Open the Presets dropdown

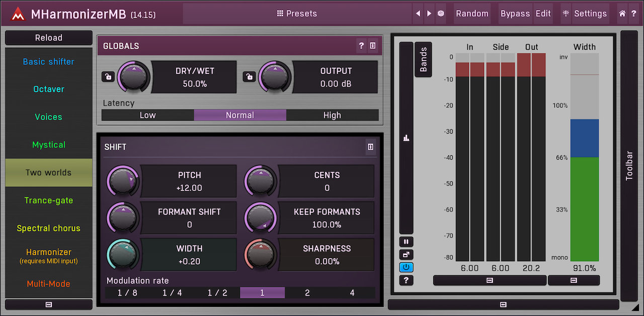(297, 14)
